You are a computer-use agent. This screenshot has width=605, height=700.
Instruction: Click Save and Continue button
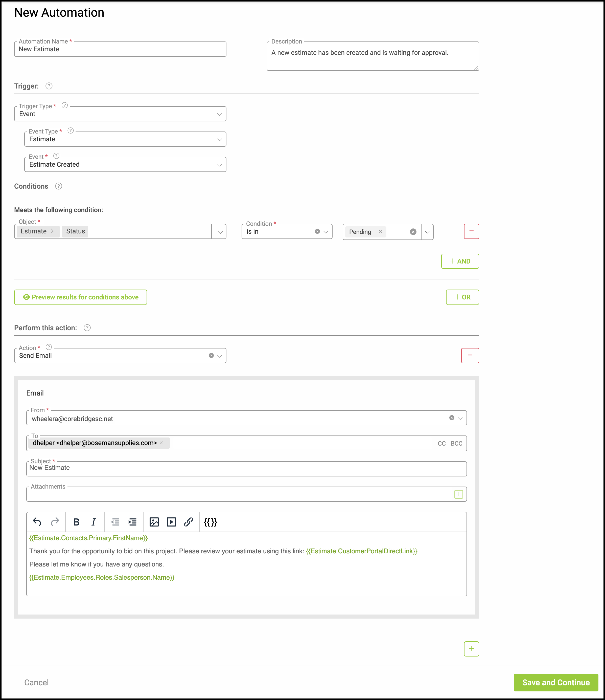pyautogui.click(x=555, y=683)
